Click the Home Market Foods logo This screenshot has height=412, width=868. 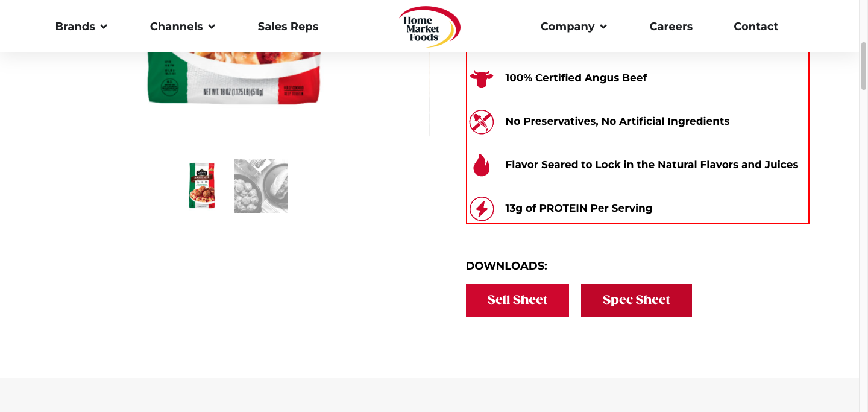(x=430, y=27)
